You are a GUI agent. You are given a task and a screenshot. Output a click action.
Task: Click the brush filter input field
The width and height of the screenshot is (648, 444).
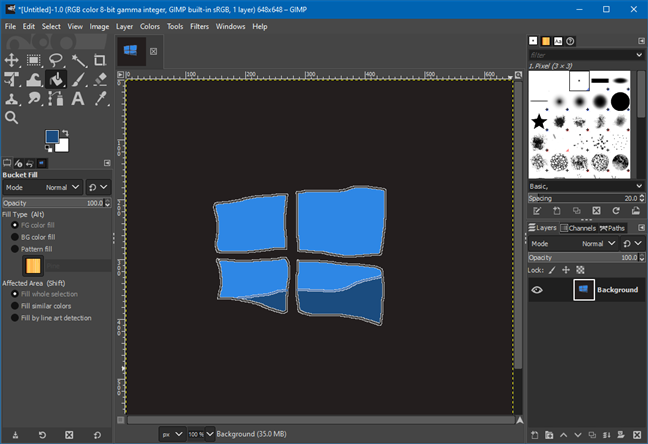[581, 55]
